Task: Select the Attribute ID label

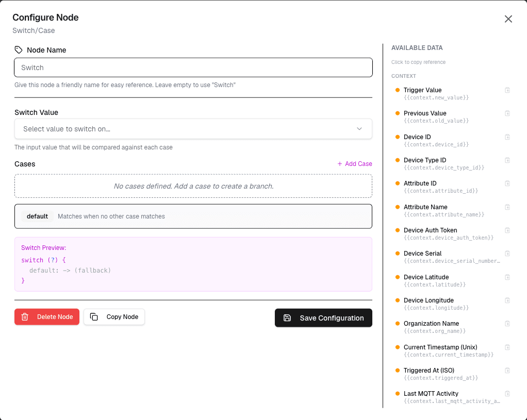Action: coord(420,183)
